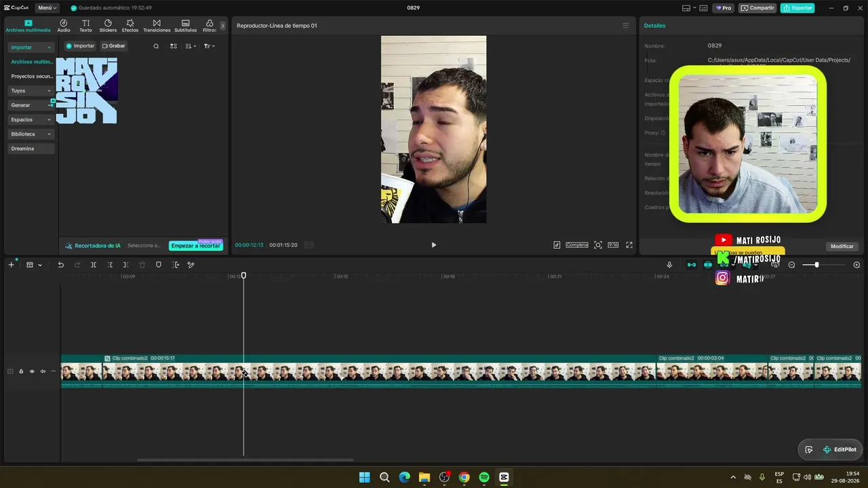Zoom in the timeline

856,264
